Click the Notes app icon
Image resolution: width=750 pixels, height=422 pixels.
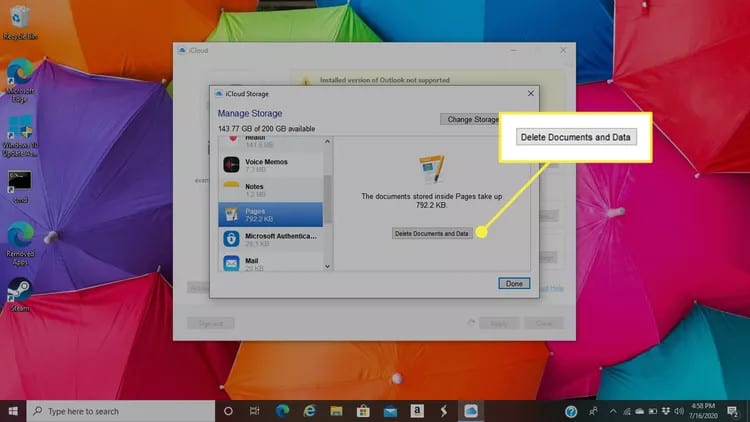(x=232, y=189)
